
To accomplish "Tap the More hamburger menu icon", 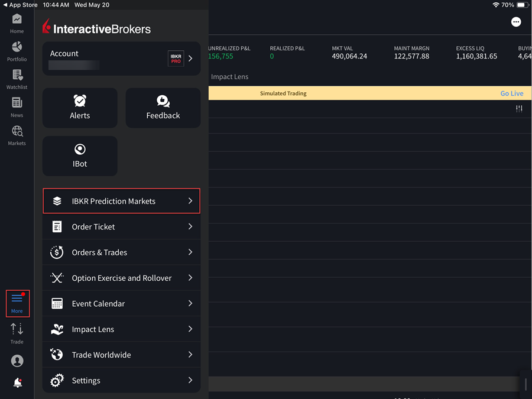I will (x=17, y=303).
